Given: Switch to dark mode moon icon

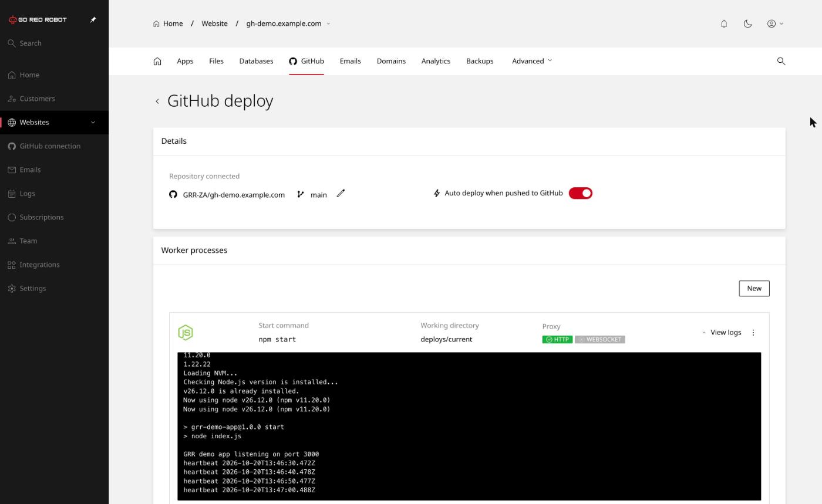Looking at the screenshot, I should point(747,23).
